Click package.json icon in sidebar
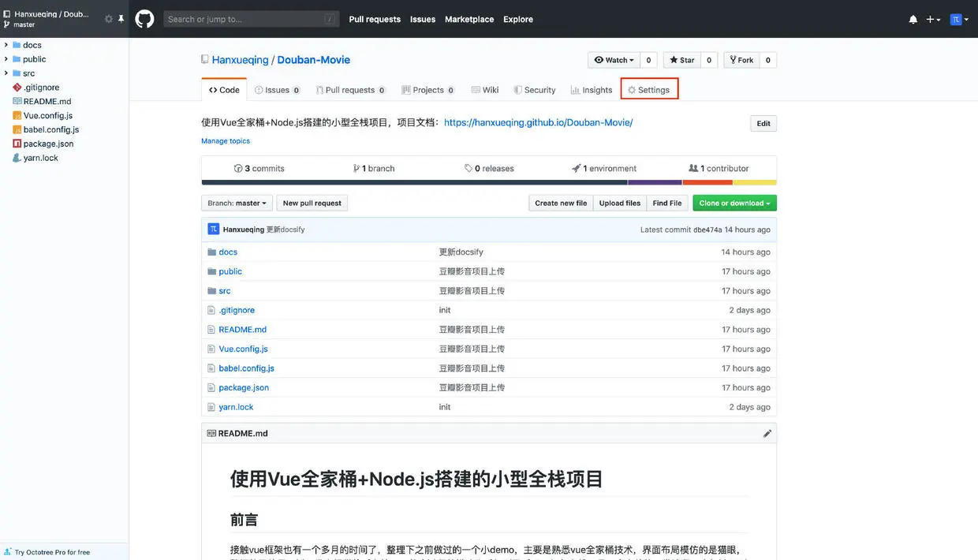Screen dimensions: 978x560 click(x=17, y=144)
